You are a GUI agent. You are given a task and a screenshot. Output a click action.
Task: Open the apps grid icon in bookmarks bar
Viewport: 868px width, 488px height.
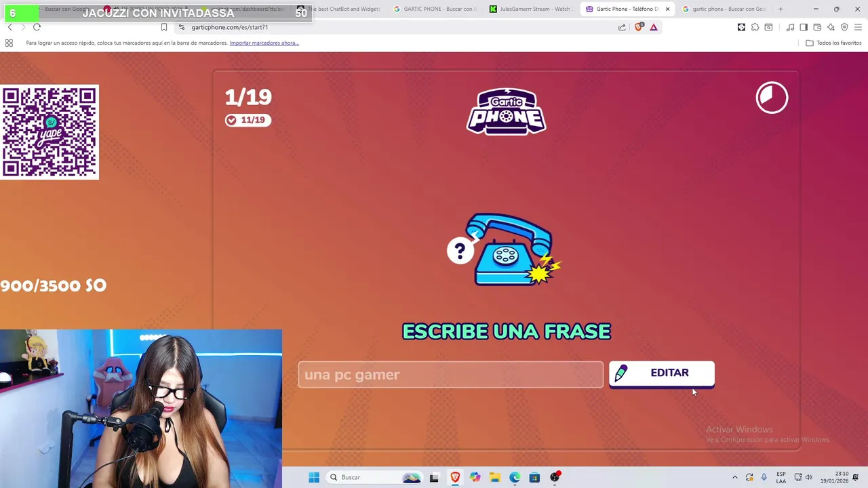point(9,43)
